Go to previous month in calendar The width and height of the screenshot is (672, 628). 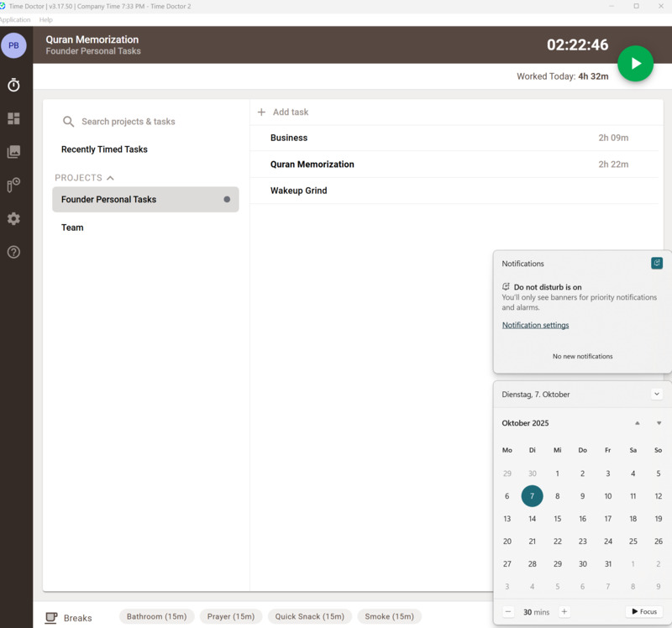coord(637,423)
